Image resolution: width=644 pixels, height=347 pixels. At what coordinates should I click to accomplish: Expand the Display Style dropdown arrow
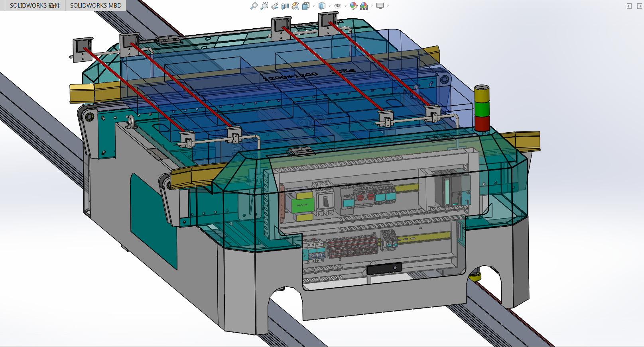click(x=329, y=6)
